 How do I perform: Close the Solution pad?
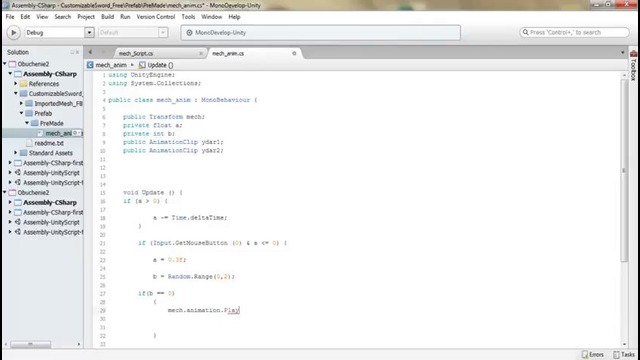coord(77,52)
